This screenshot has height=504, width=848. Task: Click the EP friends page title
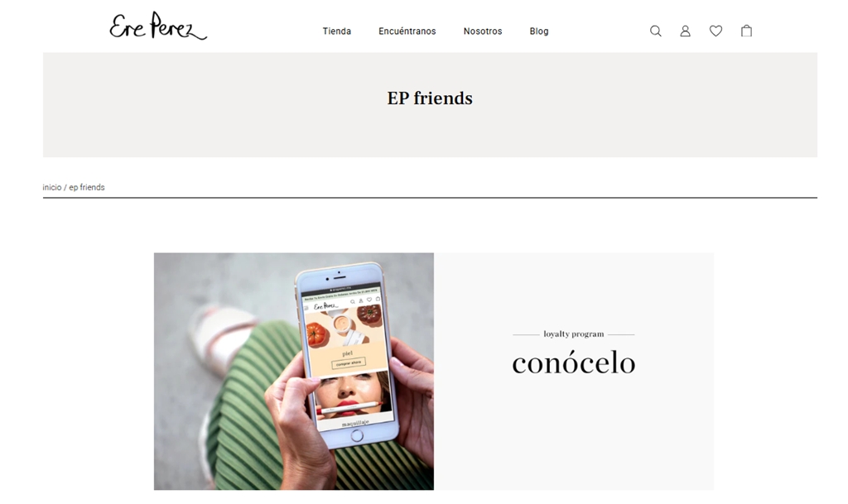pos(430,98)
